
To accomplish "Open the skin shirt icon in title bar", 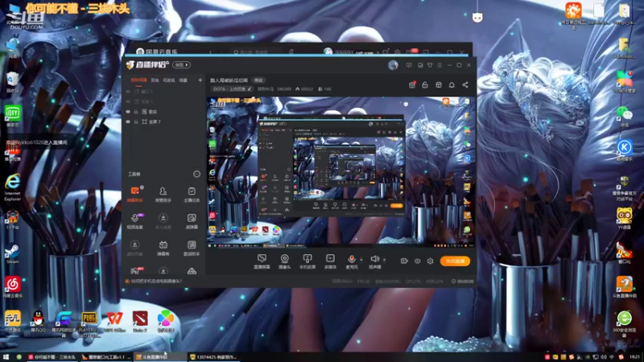I will click(430, 65).
